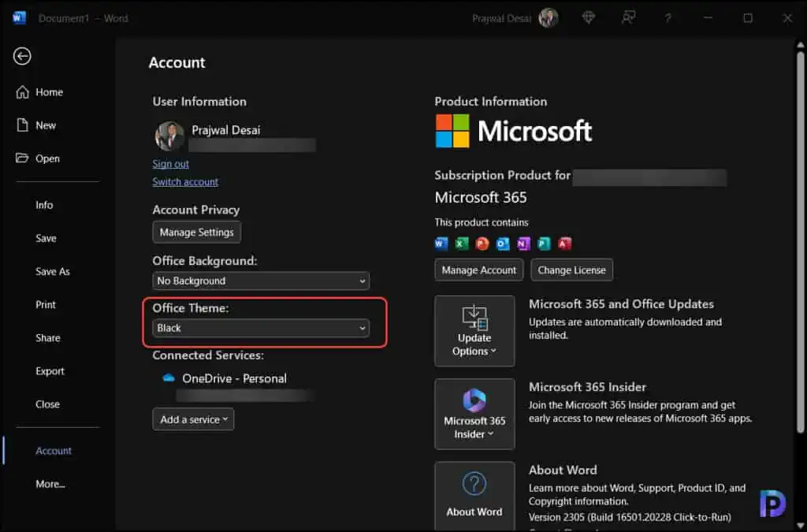Open the Share page
This screenshot has width=807, height=532.
[x=48, y=338]
